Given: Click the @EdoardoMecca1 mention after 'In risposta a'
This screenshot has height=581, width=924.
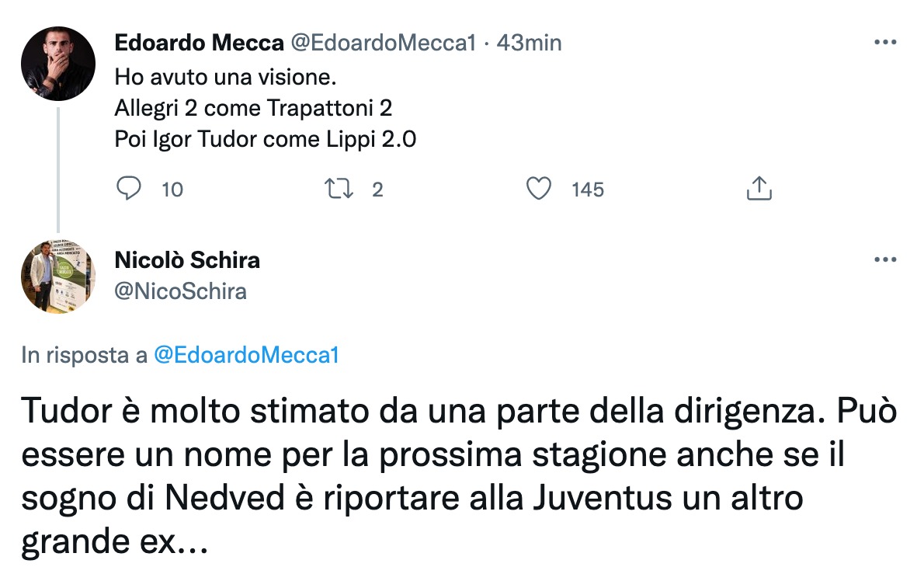Looking at the screenshot, I should click(247, 355).
